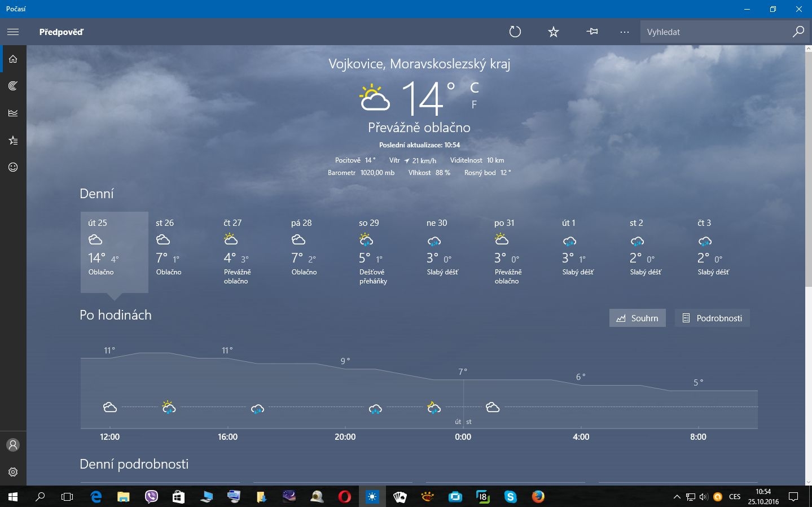Switch hourly view to Podrobnosti
Image resolution: width=812 pixels, height=507 pixels.
712,318
